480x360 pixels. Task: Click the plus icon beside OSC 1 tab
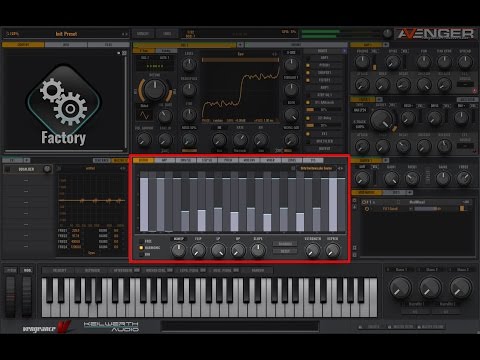tap(240, 45)
